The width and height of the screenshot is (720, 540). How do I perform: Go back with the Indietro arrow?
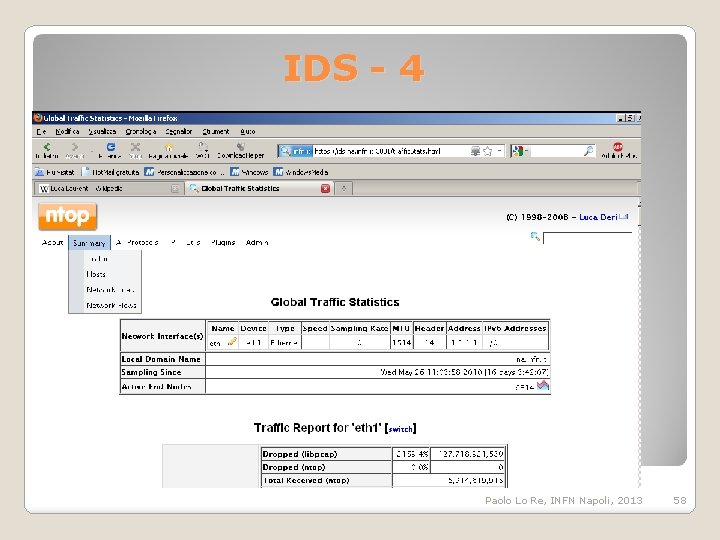click(47, 147)
